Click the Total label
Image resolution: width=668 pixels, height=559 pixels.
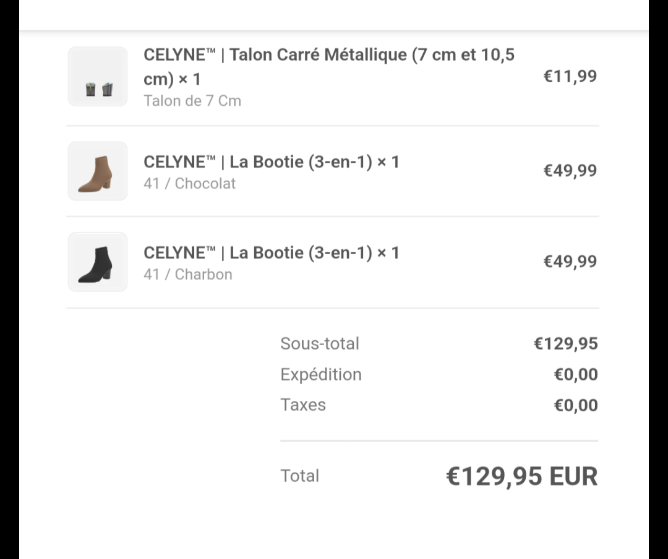click(299, 476)
